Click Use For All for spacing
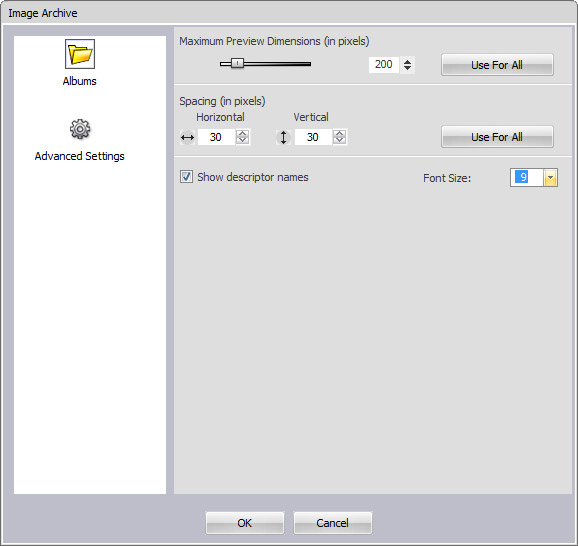This screenshot has height=546, width=578. click(497, 137)
